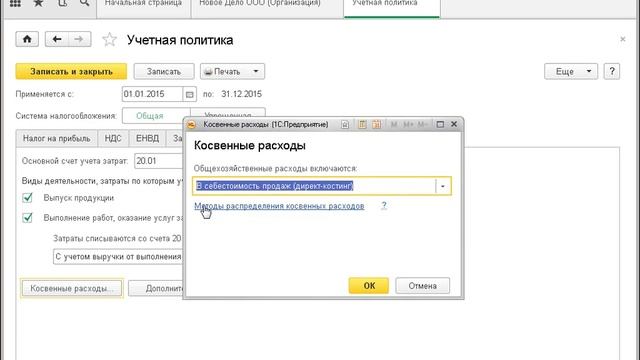Open Печать dropdown button
Viewport: 640px width, 360px height.
coord(232,71)
